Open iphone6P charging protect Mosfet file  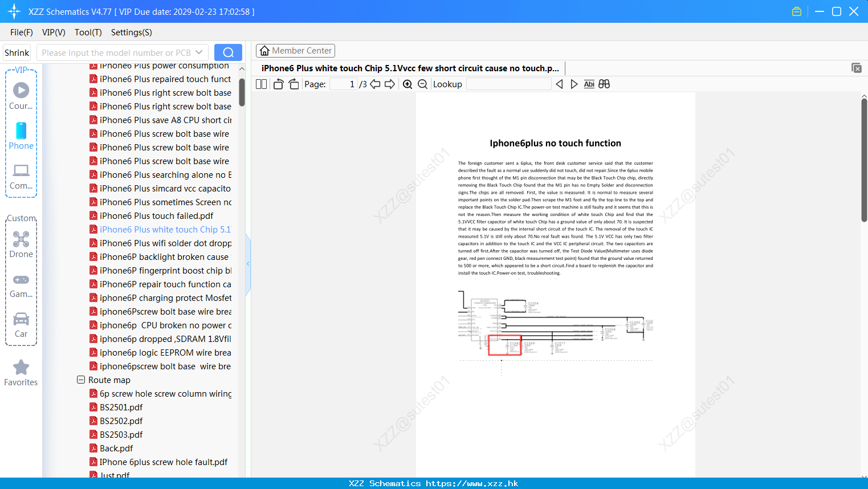pyautogui.click(x=160, y=298)
